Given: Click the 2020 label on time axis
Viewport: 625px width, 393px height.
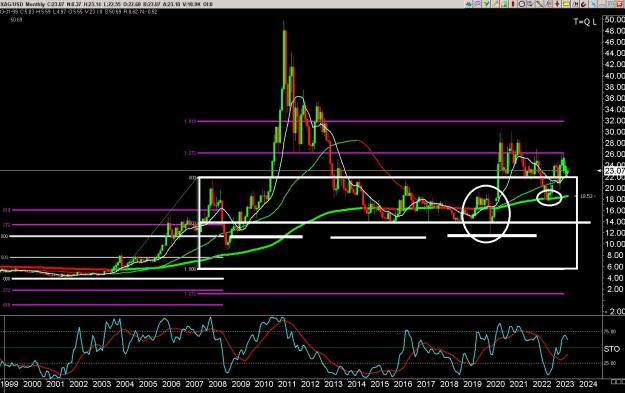Looking at the screenshot, I should point(495,384).
